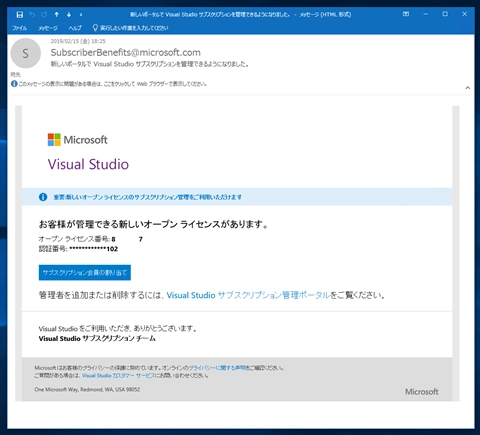Image resolution: width=480 pixels, height=435 pixels.
Task: Click the Visual Studio heading text
Action: (88, 164)
